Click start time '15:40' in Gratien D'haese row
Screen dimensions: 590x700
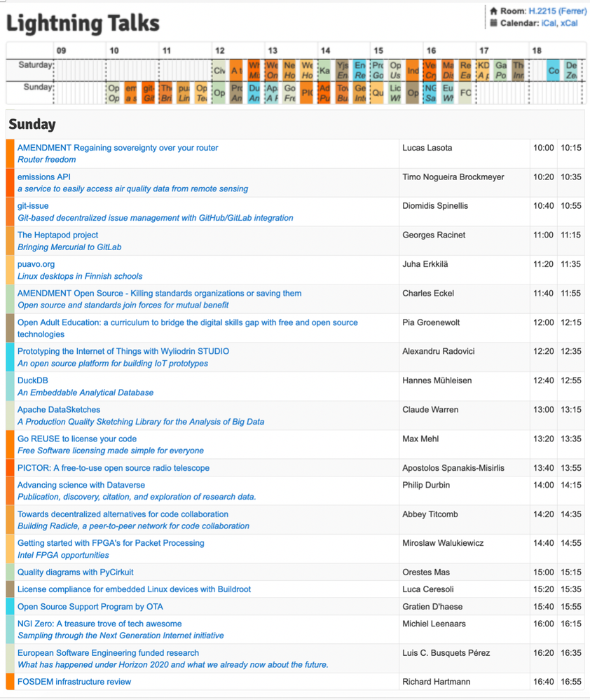coord(544,607)
